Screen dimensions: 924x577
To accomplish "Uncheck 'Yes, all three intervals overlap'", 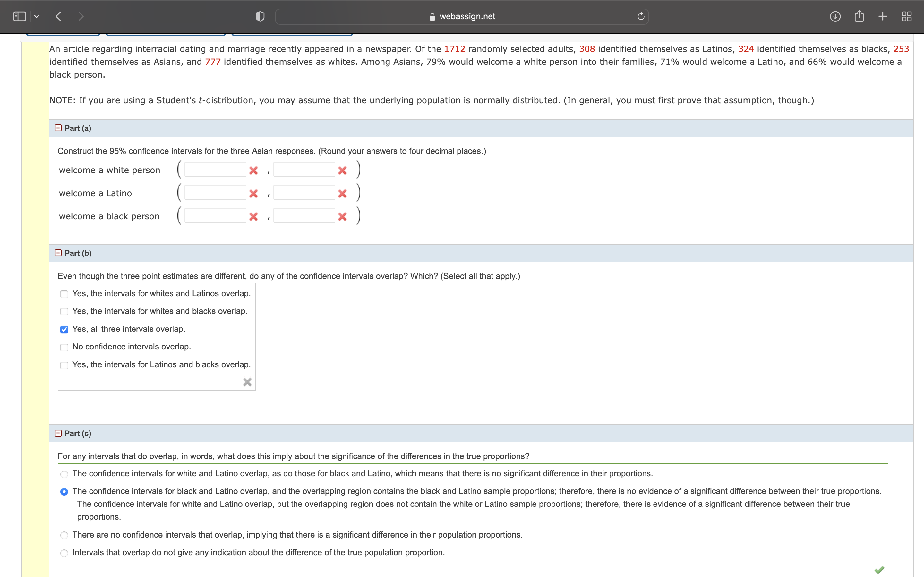I will coord(64,329).
